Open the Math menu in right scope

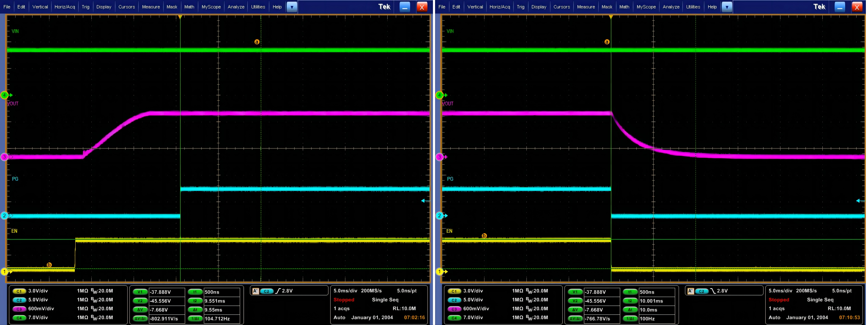624,7
